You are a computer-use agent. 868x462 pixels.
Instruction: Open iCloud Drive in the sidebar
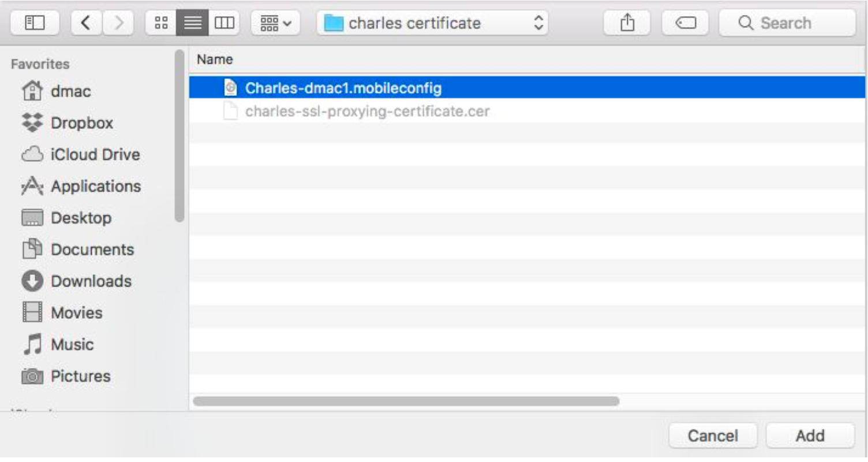click(x=80, y=155)
